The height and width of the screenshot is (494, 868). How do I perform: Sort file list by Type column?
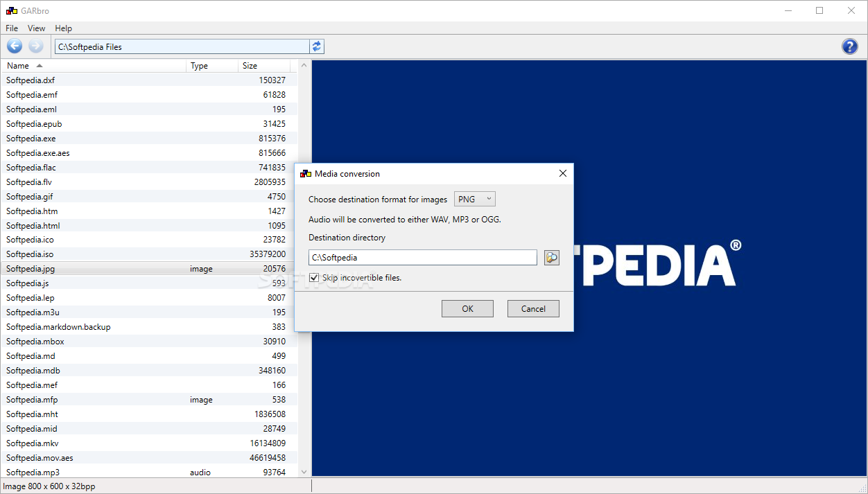tap(213, 66)
